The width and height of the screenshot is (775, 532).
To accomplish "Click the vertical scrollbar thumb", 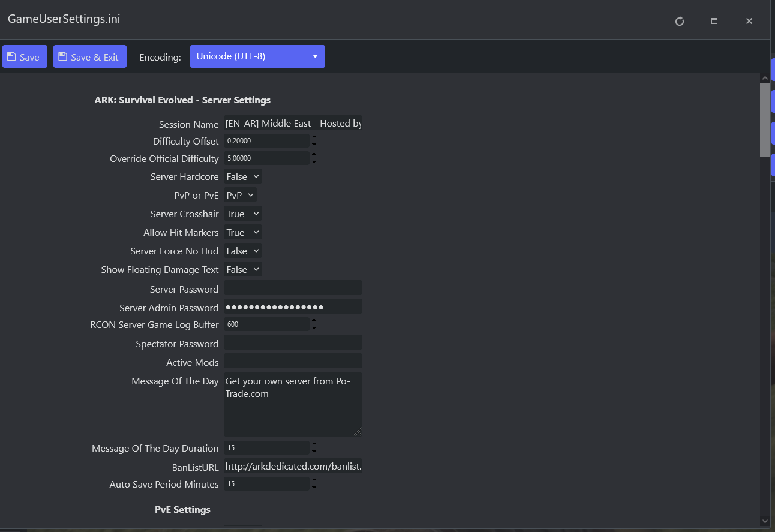I will point(765,120).
